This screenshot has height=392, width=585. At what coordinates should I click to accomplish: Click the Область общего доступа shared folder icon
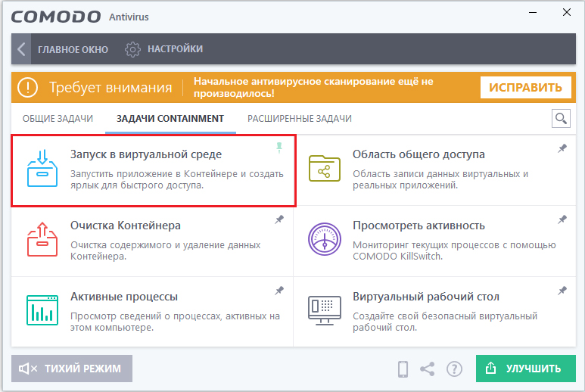pos(325,168)
